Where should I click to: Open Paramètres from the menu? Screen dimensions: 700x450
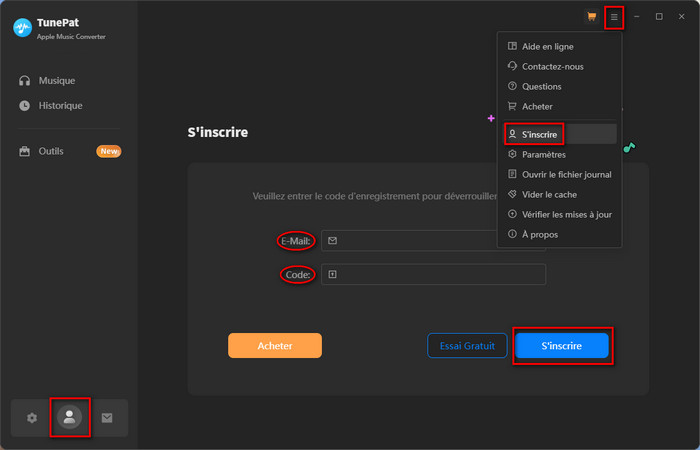click(543, 154)
